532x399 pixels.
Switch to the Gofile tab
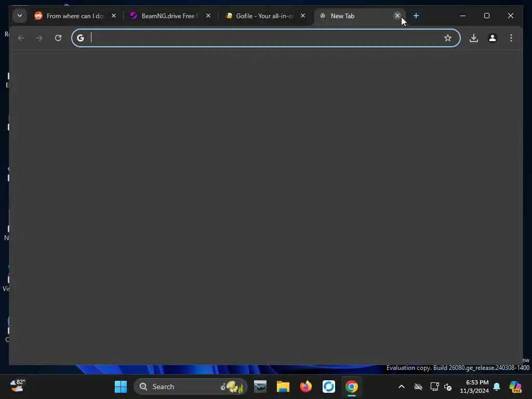click(264, 16)
